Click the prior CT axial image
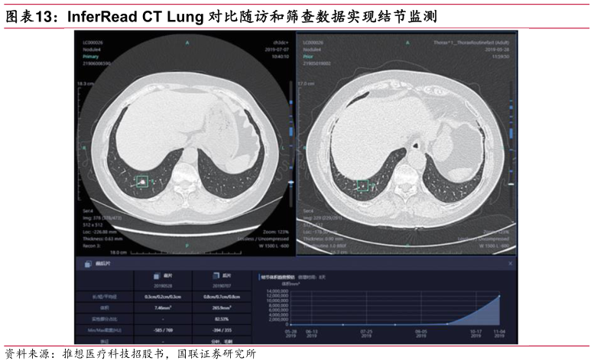The width and height of the screenshot is (594, 364). pos(406,144)
